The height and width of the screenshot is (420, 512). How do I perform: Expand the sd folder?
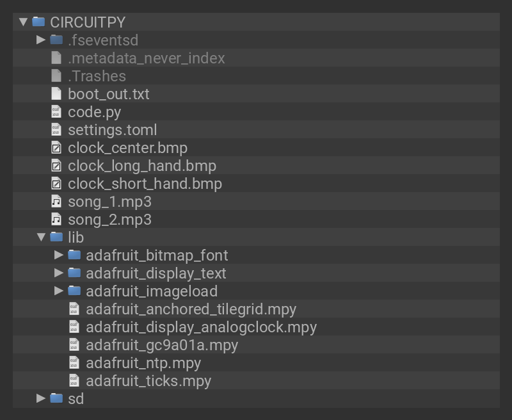[41, 399]
